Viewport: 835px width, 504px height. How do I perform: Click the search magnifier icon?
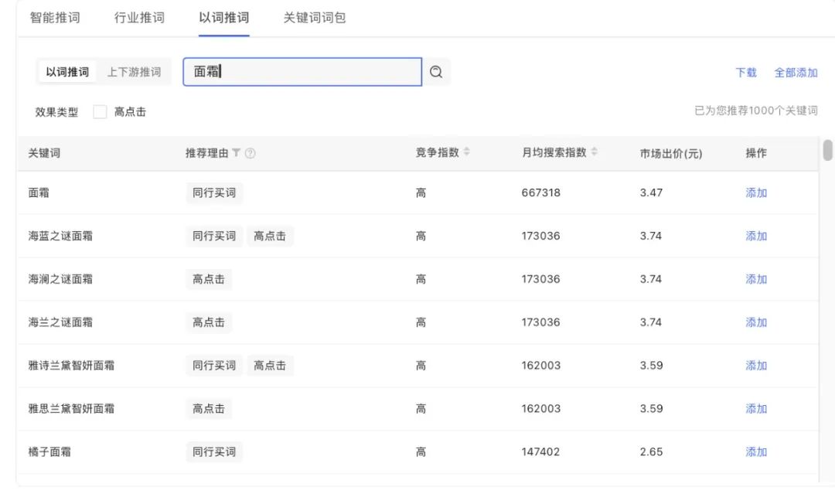(436, 72)
